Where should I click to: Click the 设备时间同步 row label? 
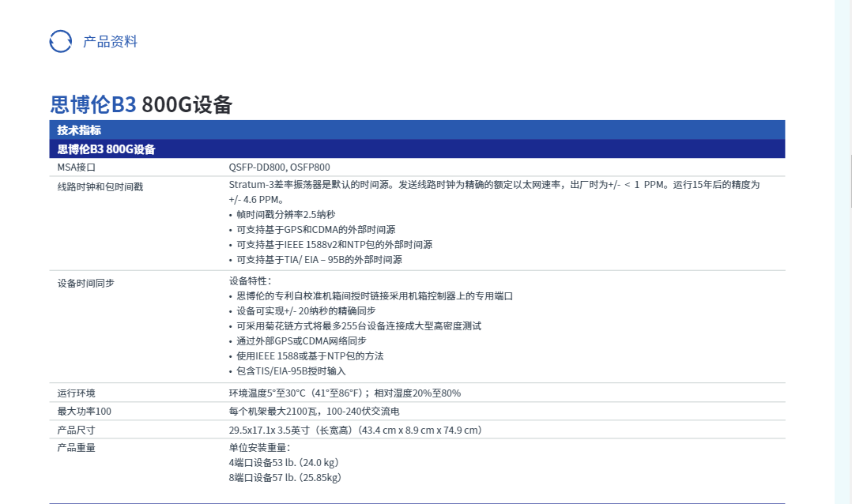tap(86, 283)
